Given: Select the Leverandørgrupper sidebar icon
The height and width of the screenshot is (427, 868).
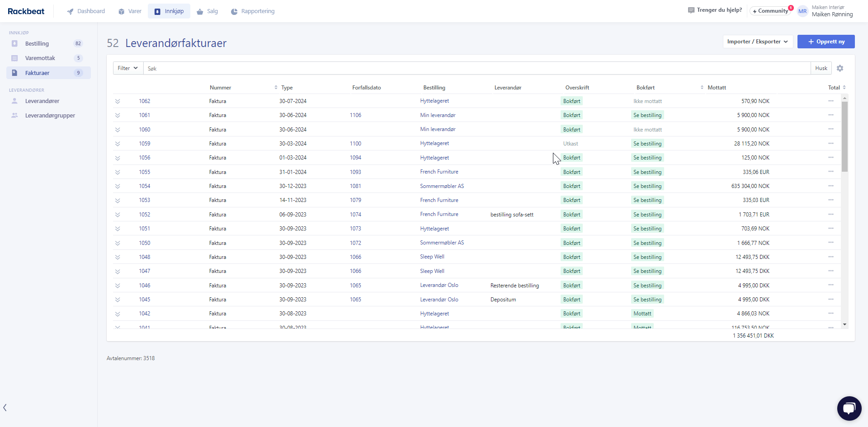Looking at the screenshot, I should 15,115.
